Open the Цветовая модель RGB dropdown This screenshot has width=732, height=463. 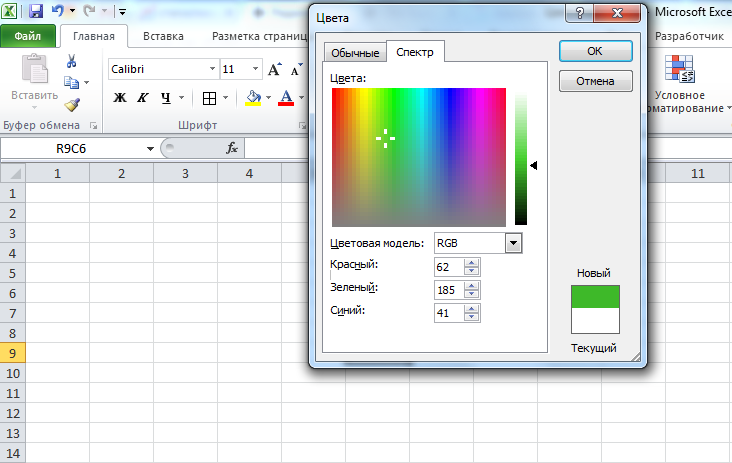click(x=513, y=243)
